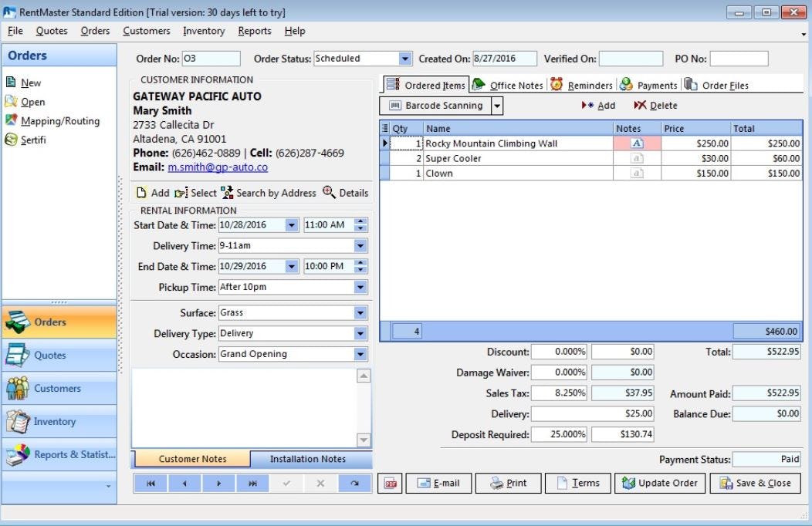Print the order

point(508,483)
